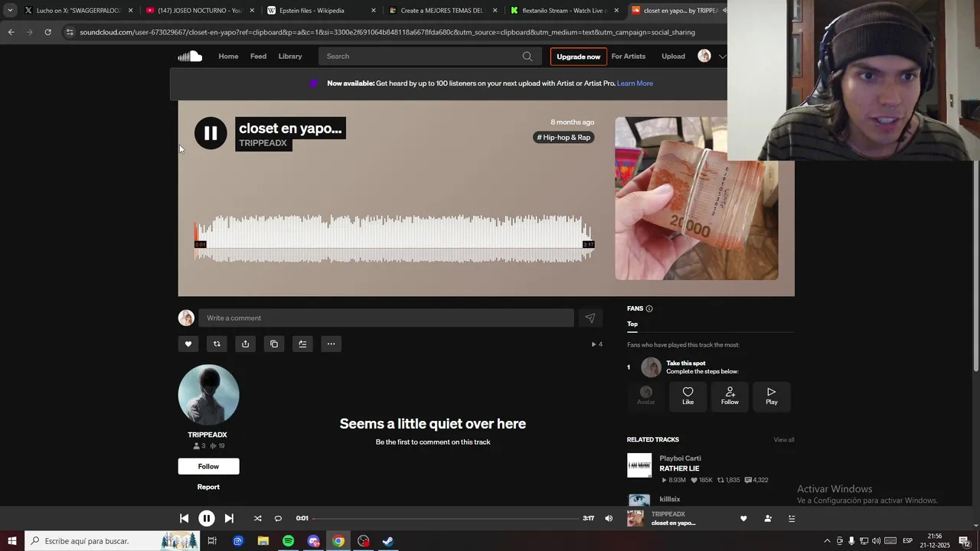Open the Upload page
Viewport: 980px width, 551px height.
674,57
